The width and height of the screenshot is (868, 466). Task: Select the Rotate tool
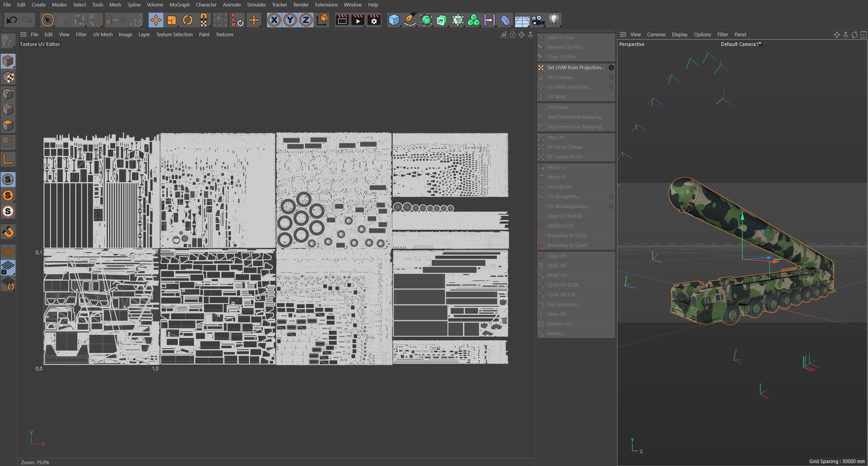187,20
